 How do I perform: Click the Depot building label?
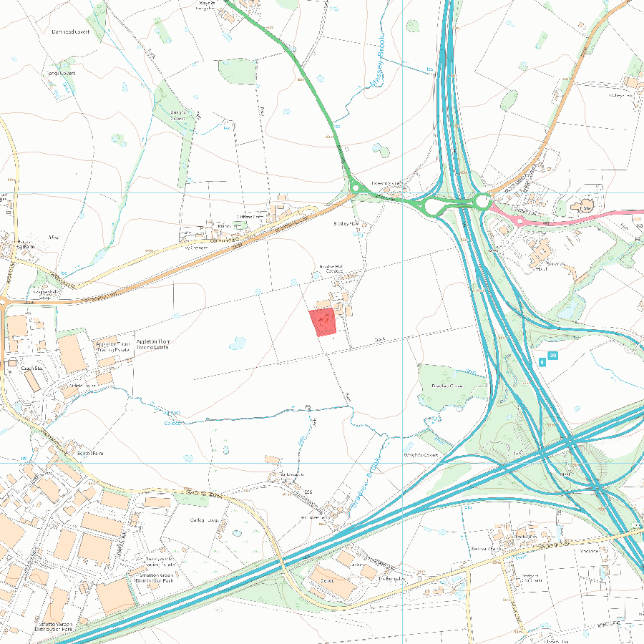[327, 581]
